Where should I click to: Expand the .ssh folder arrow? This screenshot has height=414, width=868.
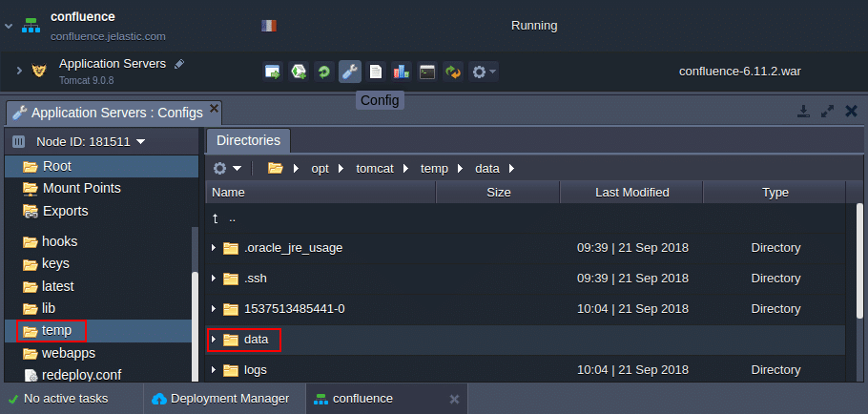coord(214,279)
